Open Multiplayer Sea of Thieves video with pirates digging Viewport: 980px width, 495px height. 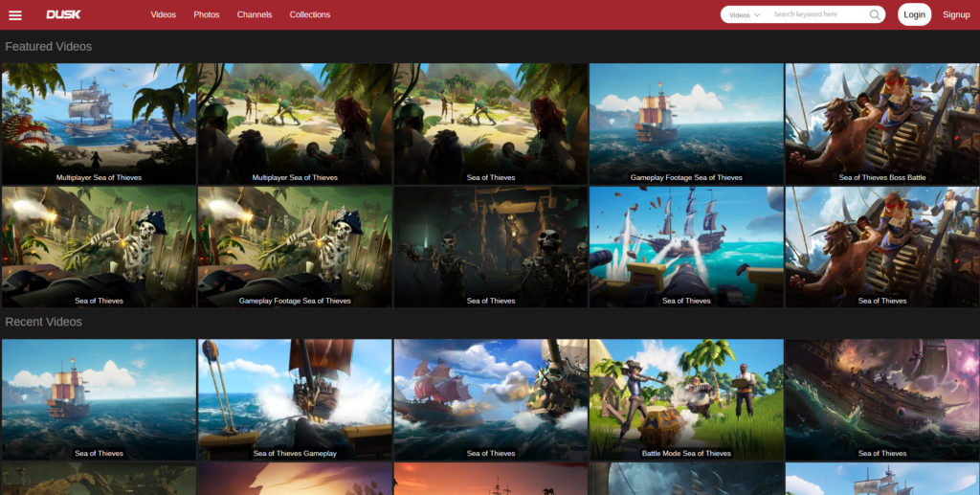pyautogui.click(x=295, y=124)
